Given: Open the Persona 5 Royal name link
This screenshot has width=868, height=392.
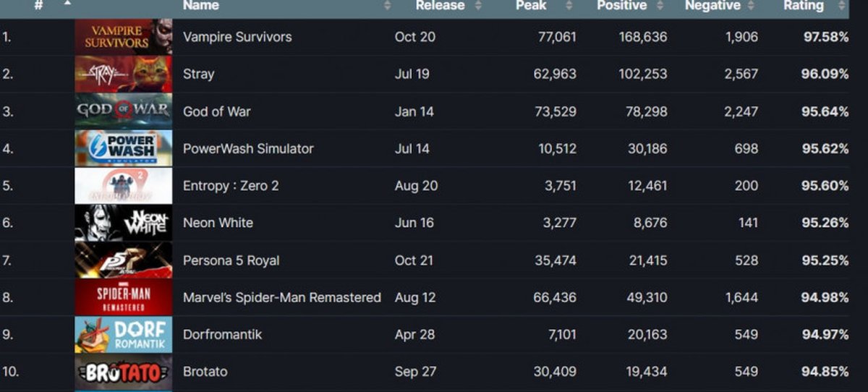Looking at the screenshot, I should point(231,260).
